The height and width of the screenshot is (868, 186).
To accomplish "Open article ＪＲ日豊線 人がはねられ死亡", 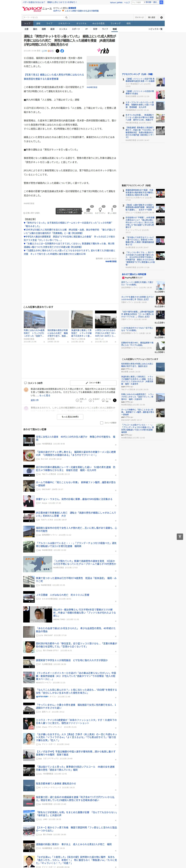I will tap(63, 595).
